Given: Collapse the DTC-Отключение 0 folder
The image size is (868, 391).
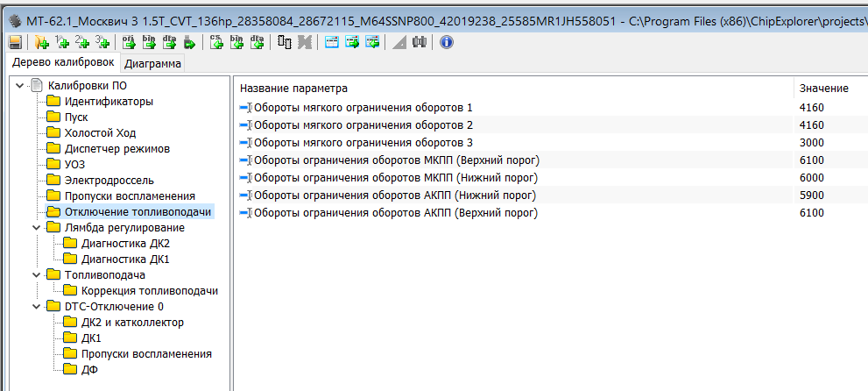Looking at the screenshot, I should (x=36, y=307).
